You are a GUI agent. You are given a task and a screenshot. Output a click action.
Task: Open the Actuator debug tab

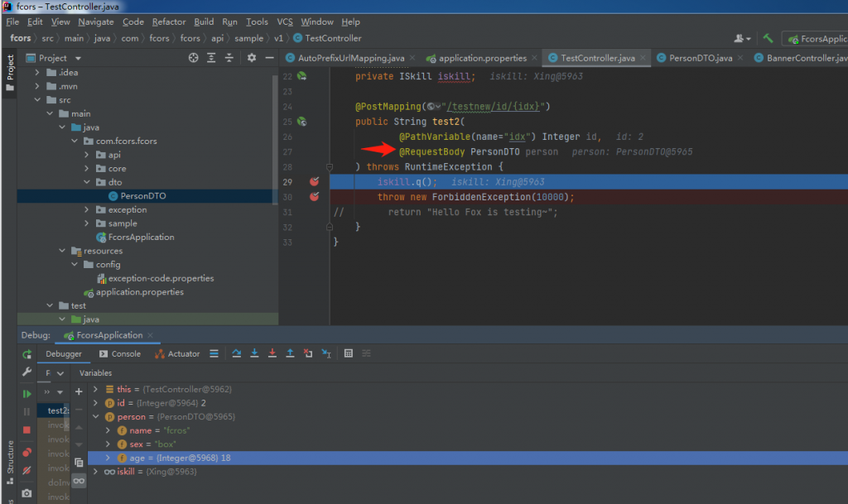pyautogui.click(x=177, y=354)
